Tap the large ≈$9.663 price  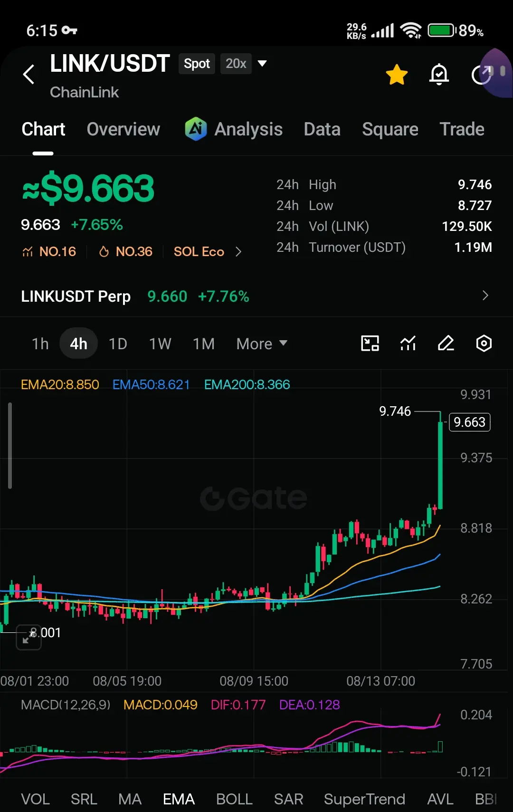point(88,189)
